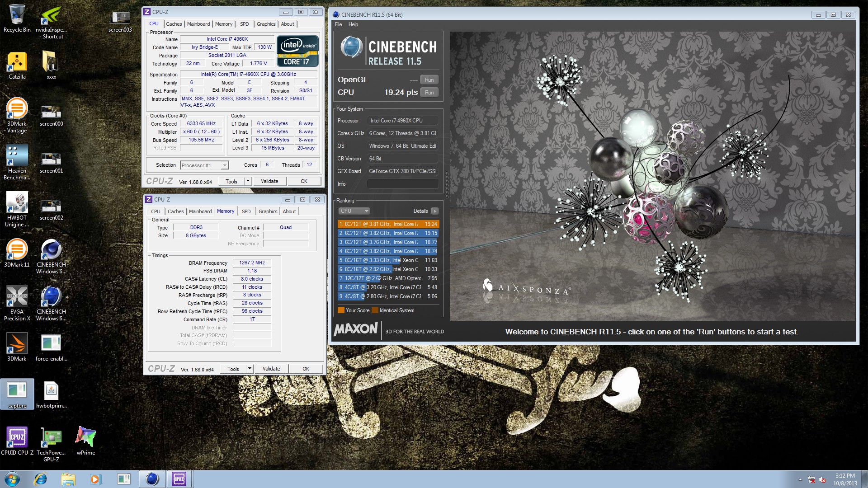Open Graphics tab in the upper CPU-Z window

click(266, 24)
